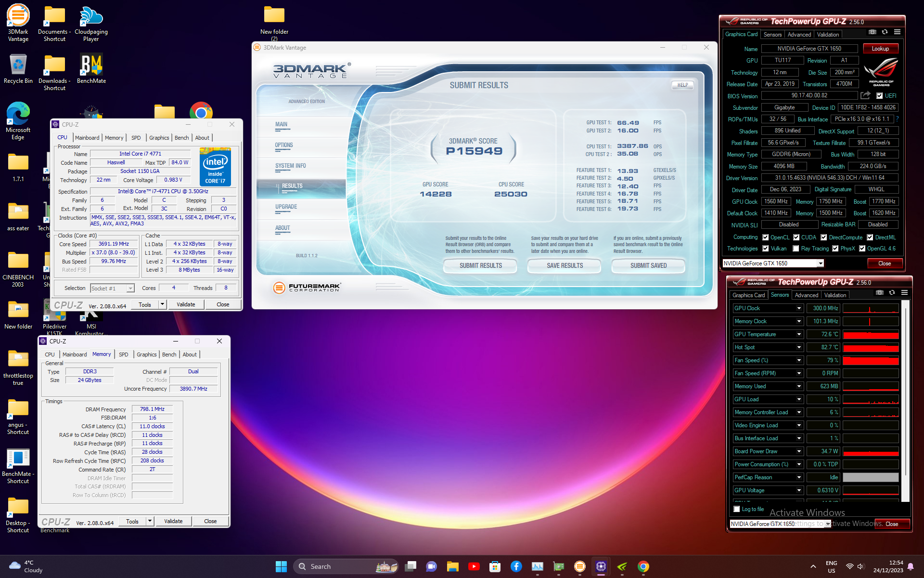Open Microsoft Store from the taskbar
The height and width of the screenshot is (578, 924).
coord(495,566)
